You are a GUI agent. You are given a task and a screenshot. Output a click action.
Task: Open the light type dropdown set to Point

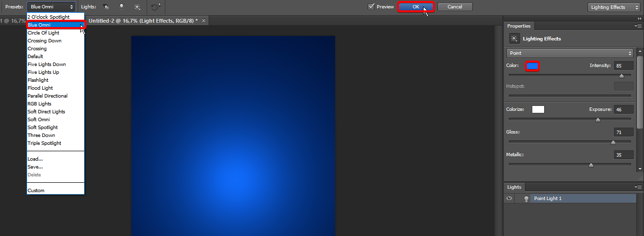point(570,53)
